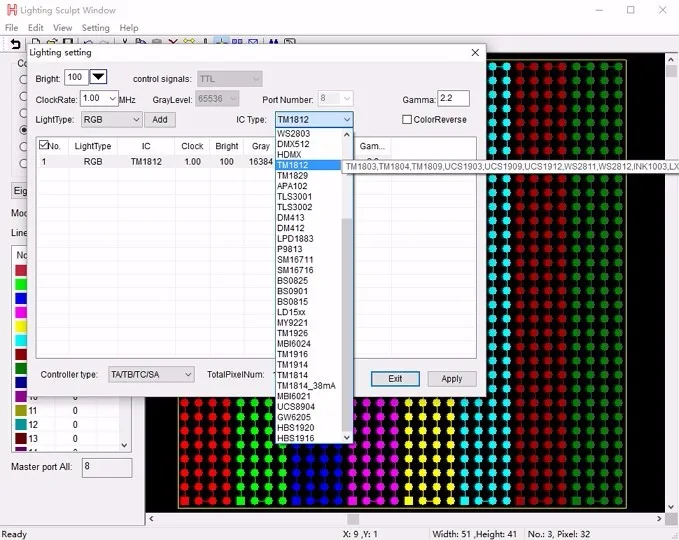Click the IC list scrollbar thumb
This screenshot has width=679, height=540.
click(x=346, y=324)
